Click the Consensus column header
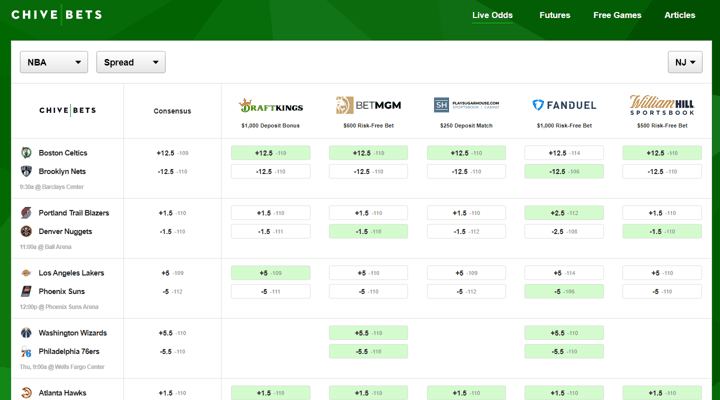The height and width of the screenshot is (400, 720). (172, 111)
